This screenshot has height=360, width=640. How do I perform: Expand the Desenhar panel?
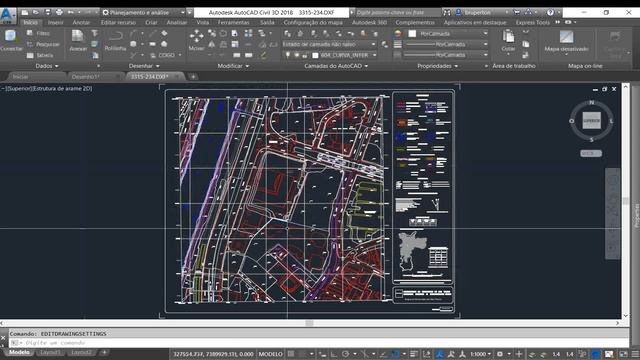click(x=144, y=66)
